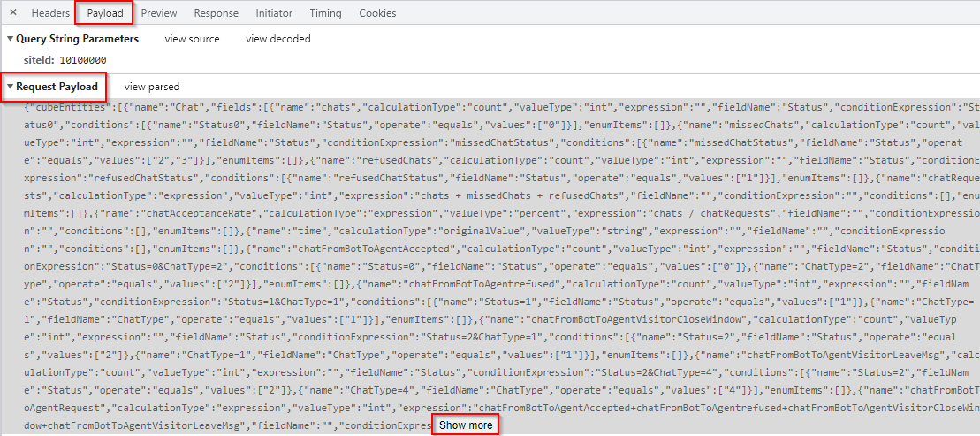Switch to the Preview tab
Viewport: 980px width, 436px height.
[159, 12]
